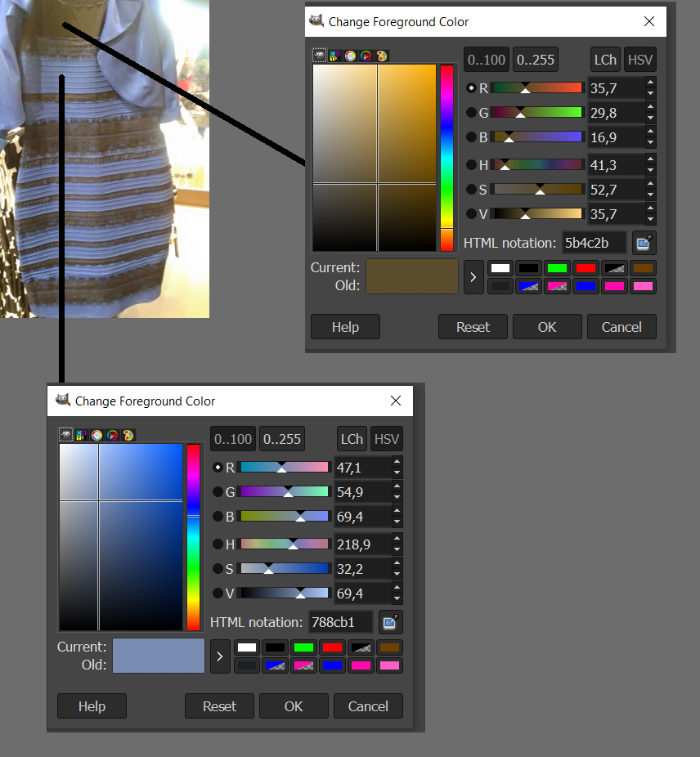Decrease G value 29,8 with down arrow
The height and width of the screenshot is (757, 700).
(x=650, y=118)
